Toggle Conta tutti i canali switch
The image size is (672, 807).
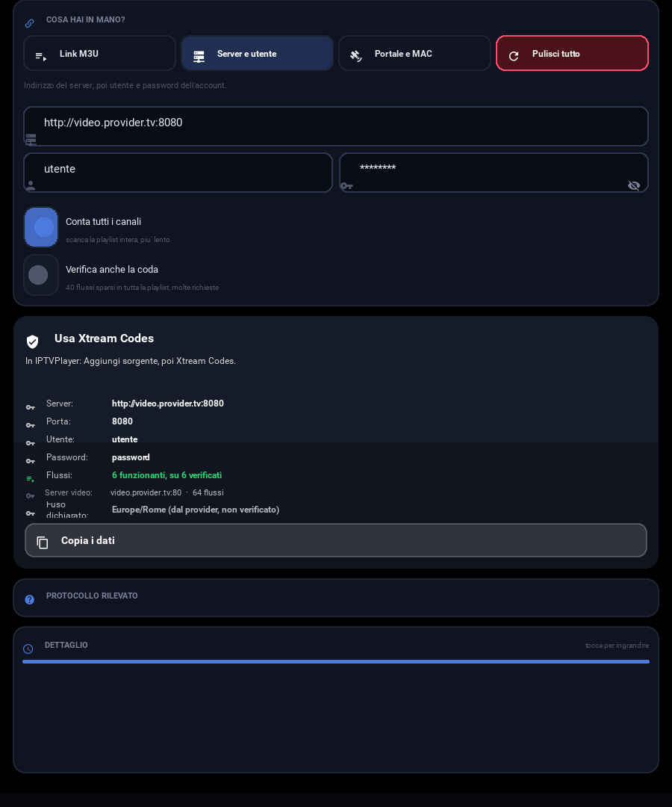pyautogui.click(x=41, y=227)
